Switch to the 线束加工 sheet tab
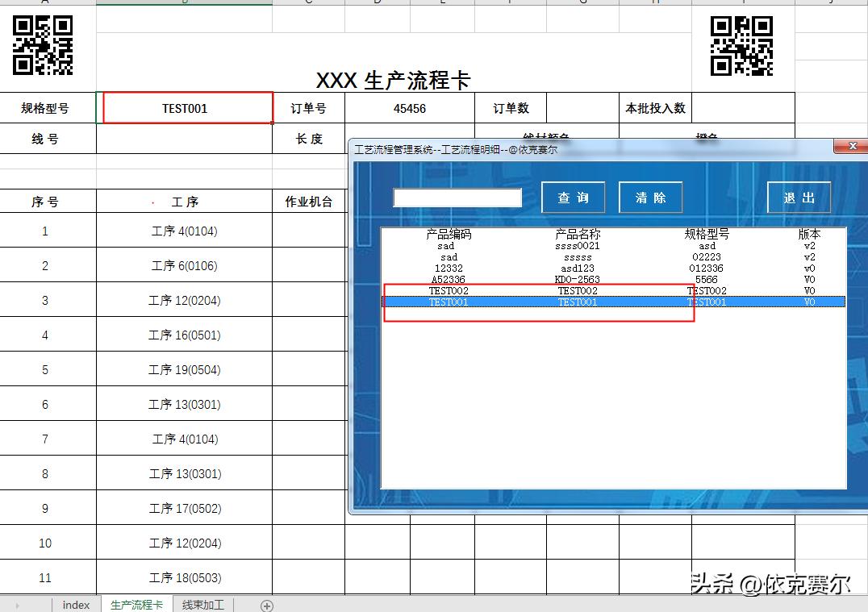 [x=202, y=604]
